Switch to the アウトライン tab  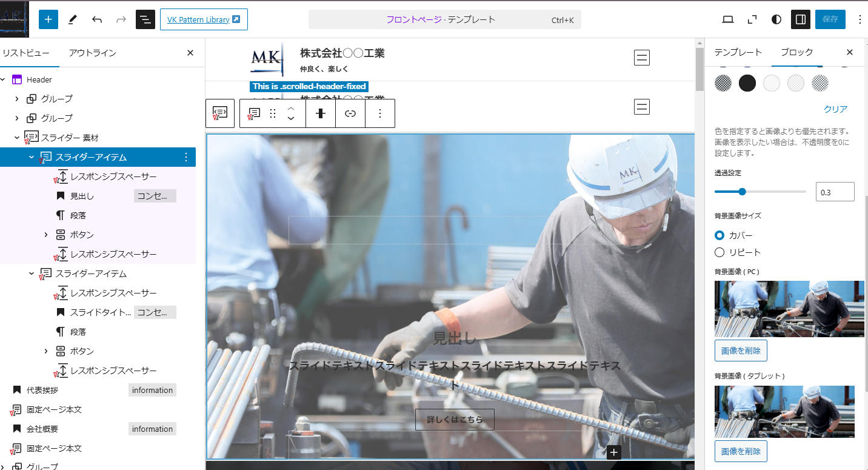[92, 53]
